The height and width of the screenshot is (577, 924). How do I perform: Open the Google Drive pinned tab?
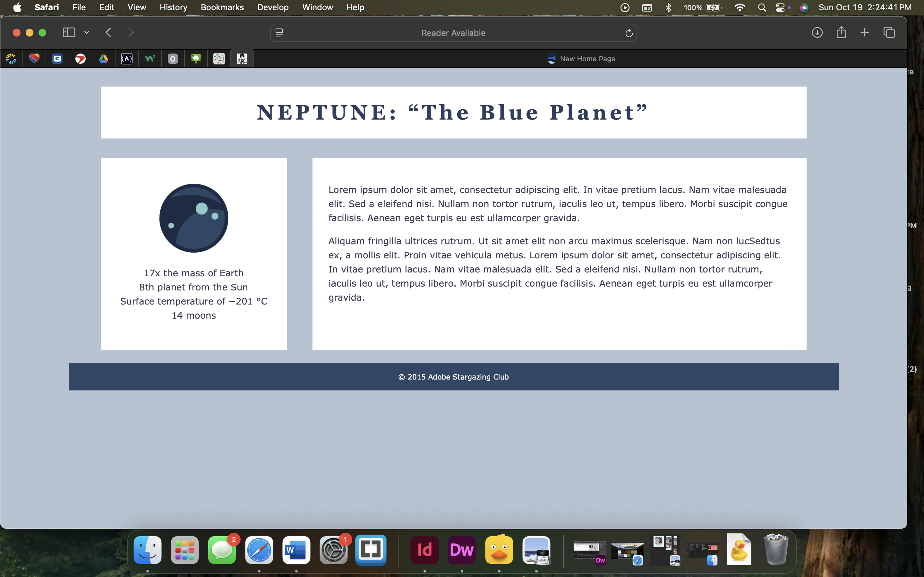(104, 59)
